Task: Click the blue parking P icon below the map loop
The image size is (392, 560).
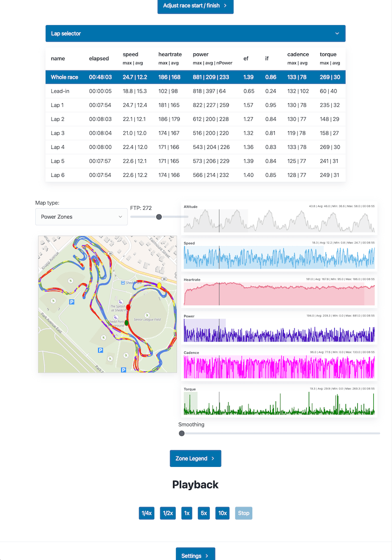Action: coord(123,369)
